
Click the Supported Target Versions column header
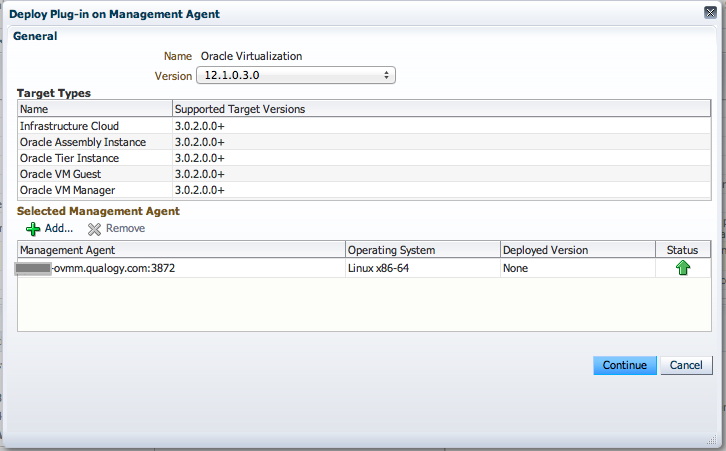tap(442, 109)
